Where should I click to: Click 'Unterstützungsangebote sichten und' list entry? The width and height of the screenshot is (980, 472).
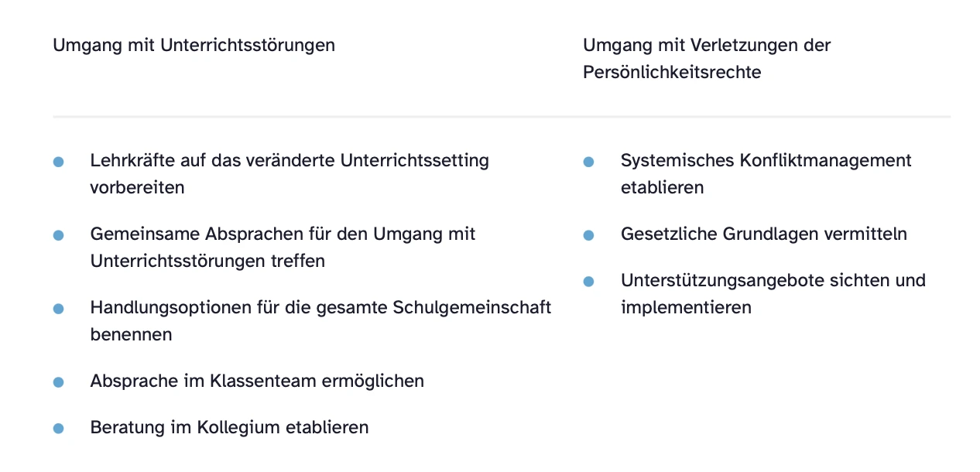click(x=773, y=280)
